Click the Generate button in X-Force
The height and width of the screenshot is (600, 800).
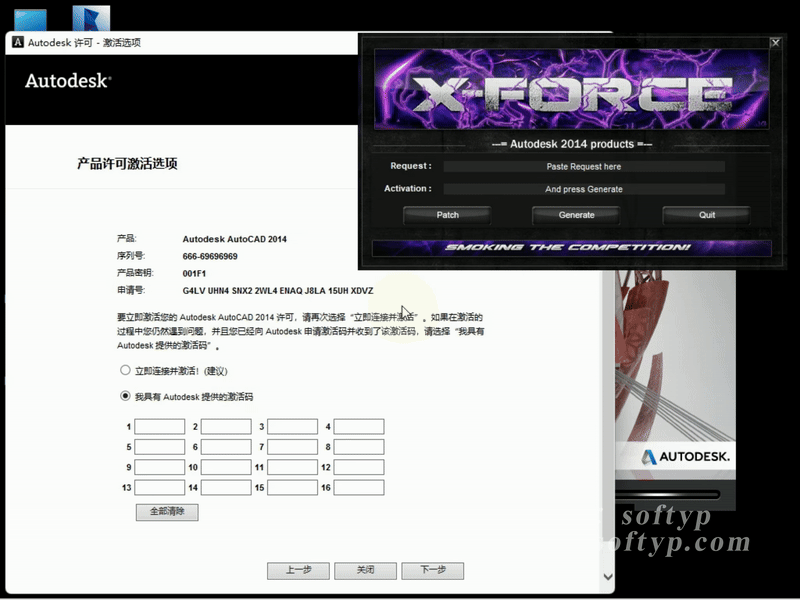(x=576, y=215)
